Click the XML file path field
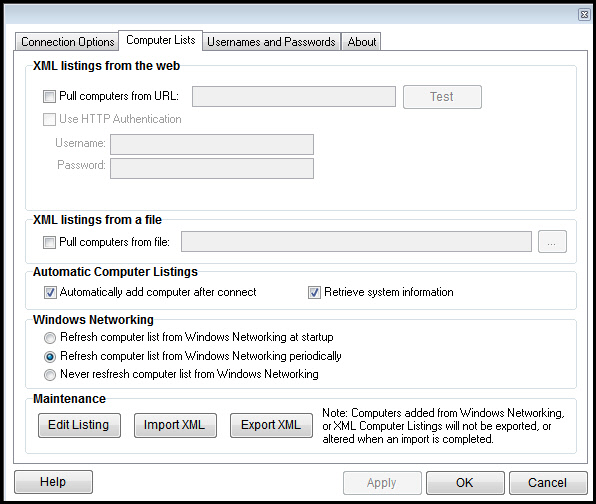The width and height of the screenshot is (596, 504). click(356, 241)
